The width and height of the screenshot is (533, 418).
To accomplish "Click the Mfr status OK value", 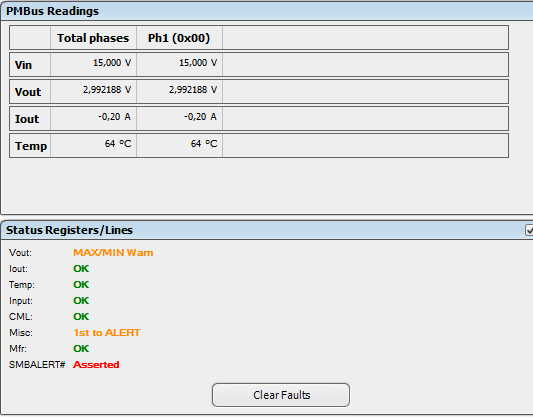I will coord(81,348).
